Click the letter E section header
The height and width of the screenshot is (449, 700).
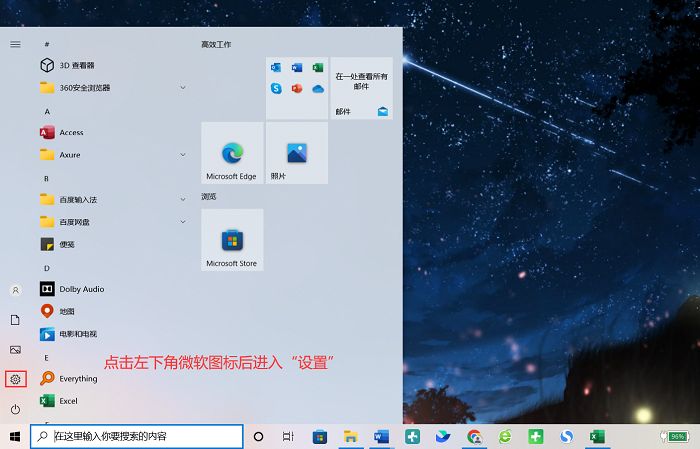[x=46, y=358]
